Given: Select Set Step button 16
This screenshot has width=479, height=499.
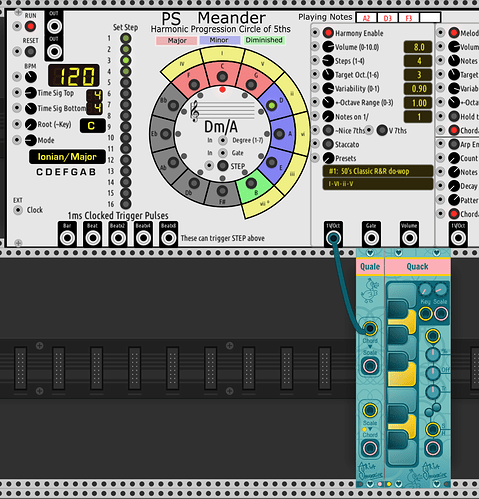Looking at the screenshot, I should tap(126, 204).
